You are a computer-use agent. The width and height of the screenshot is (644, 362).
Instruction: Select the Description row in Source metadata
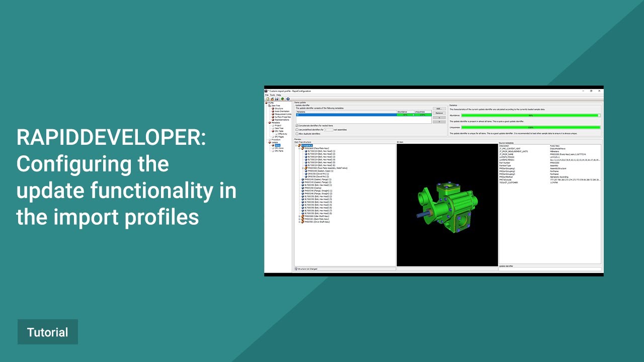click(x=550, y=146)
